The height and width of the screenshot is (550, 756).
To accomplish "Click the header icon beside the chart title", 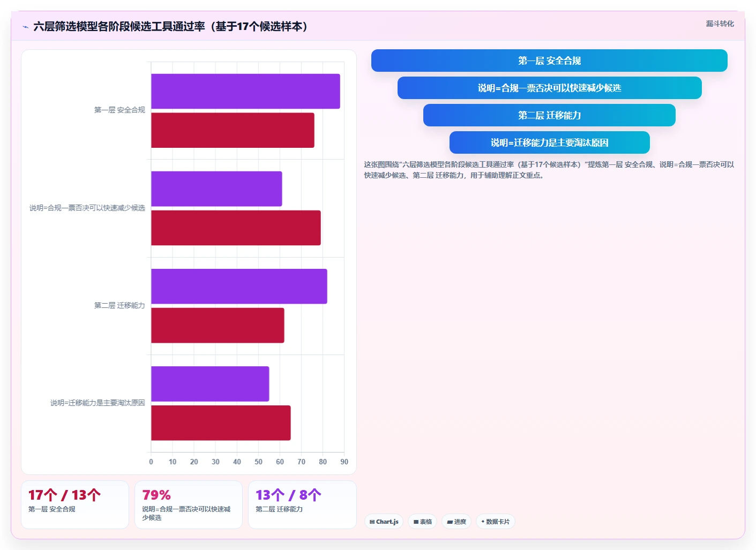I will click(25, 27).
